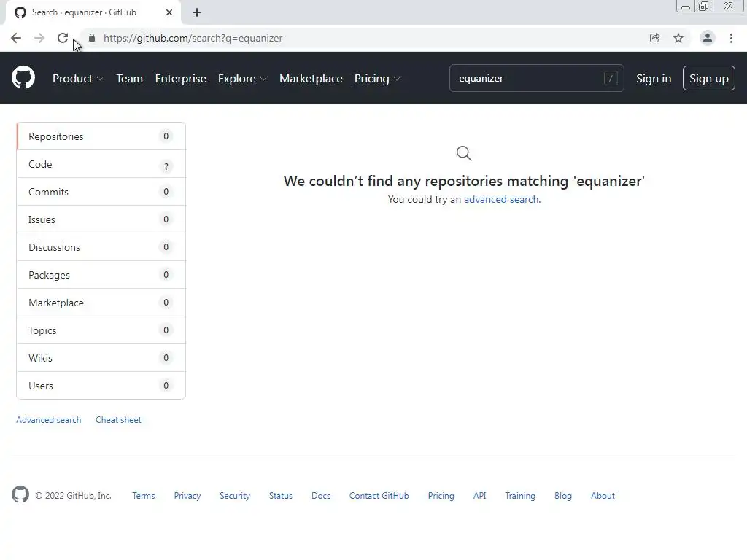Viewport: 747px width, 560px height.
Task: Select Issues filter in sidebar
Action: tap(101, 219)
